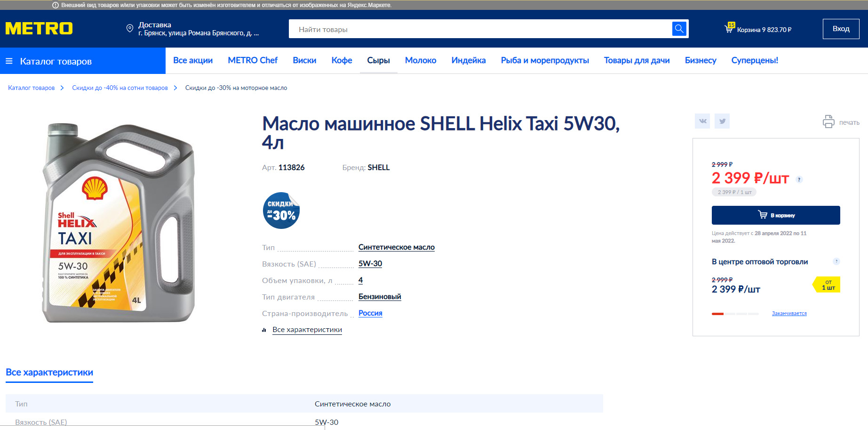Image resolution: width=868 pixels, height=430 pixels.
Task: Open the shopping cart icon
Action: click(729, 28)
